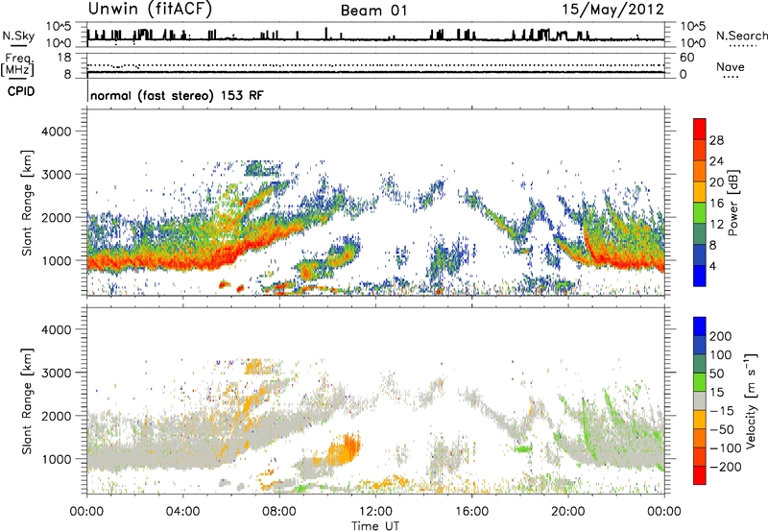Select the 4000 tick in velocity panel
Screen dimensions: 768x532
point(57,329)
